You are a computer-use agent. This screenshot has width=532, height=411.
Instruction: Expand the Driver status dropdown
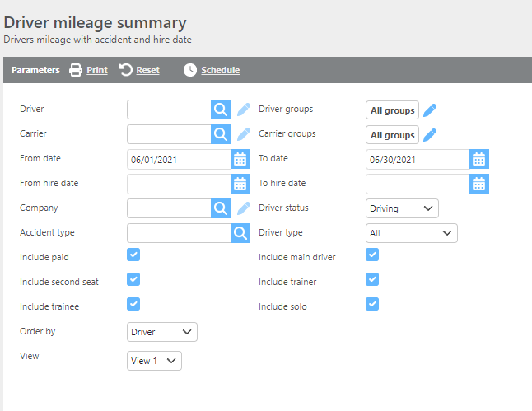(x=402, y=208)
